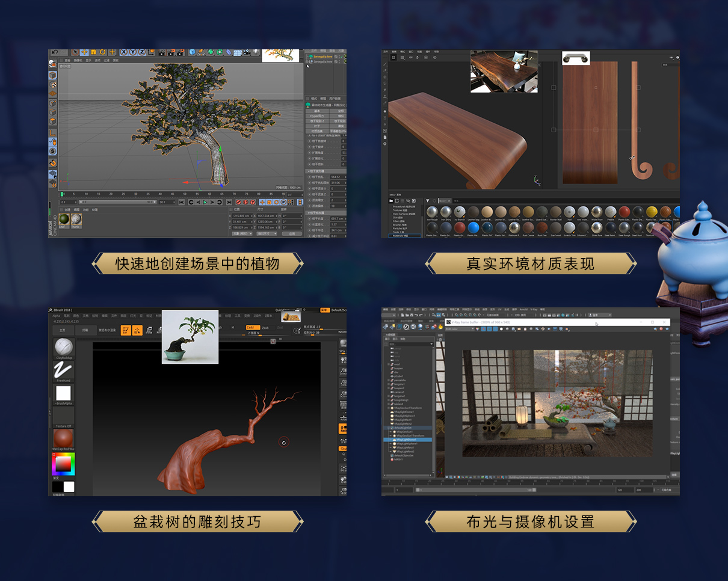Click the 应用 apply button
728x581 pixels.
292,233
